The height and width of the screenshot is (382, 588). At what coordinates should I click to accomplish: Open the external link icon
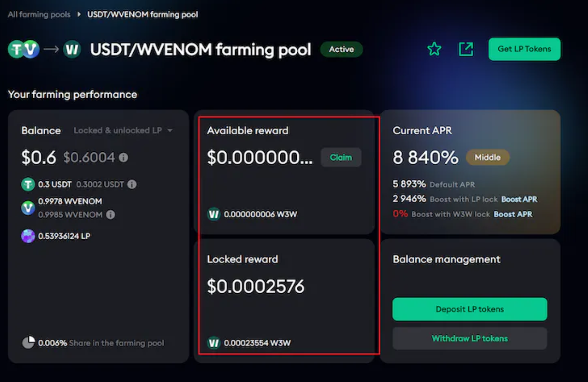coord(466,49)
